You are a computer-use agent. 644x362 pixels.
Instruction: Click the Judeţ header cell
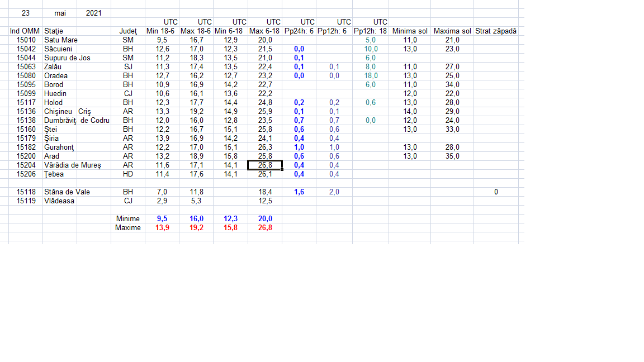pos(127,31)
